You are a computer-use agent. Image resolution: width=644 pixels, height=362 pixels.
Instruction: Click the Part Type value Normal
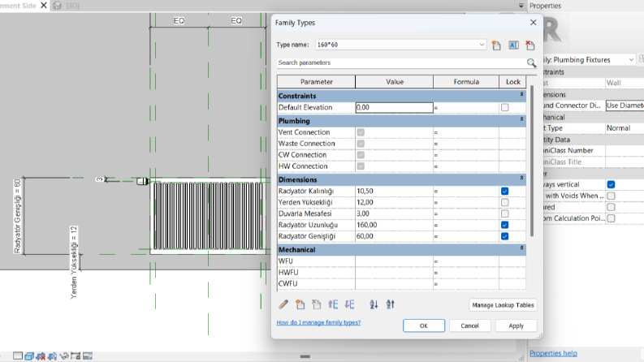pyautogui.click(x=625, y=128)
